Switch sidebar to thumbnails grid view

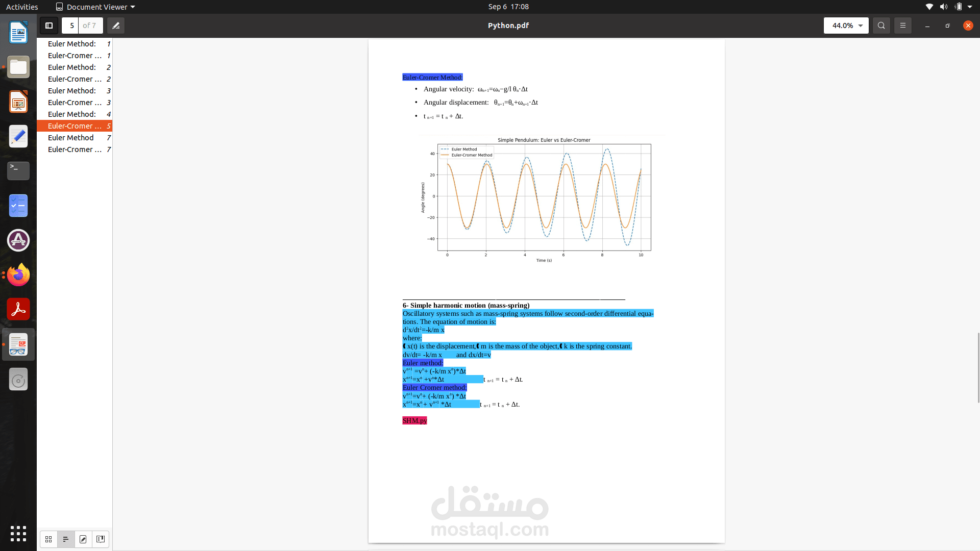48,539
